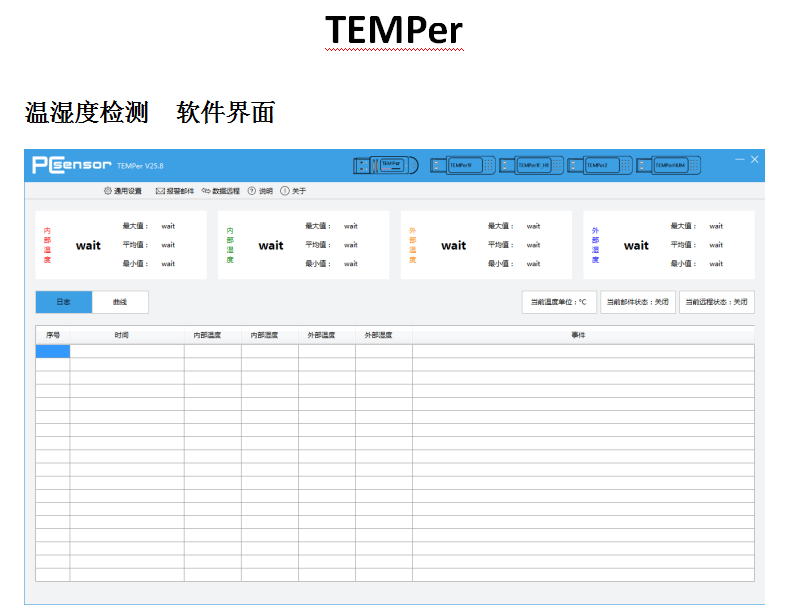Select the TEMPer2 device icon
812x614 pixels.
pyautogui.click(x=600, y=166)
